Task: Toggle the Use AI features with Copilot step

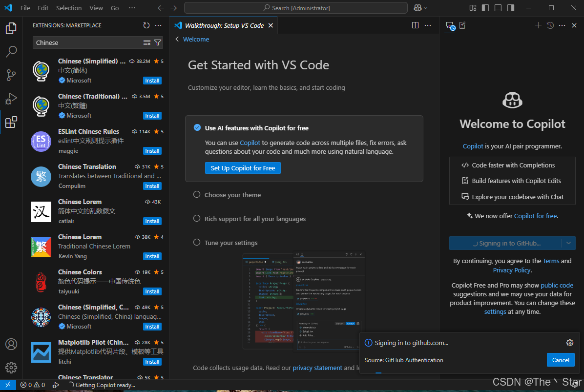Action: pos(197,128)
